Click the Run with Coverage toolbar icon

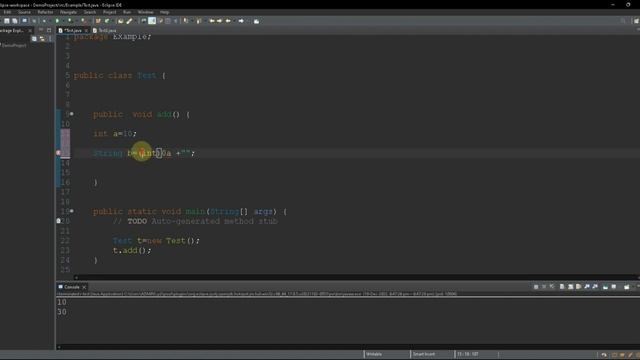coord(69,21)
